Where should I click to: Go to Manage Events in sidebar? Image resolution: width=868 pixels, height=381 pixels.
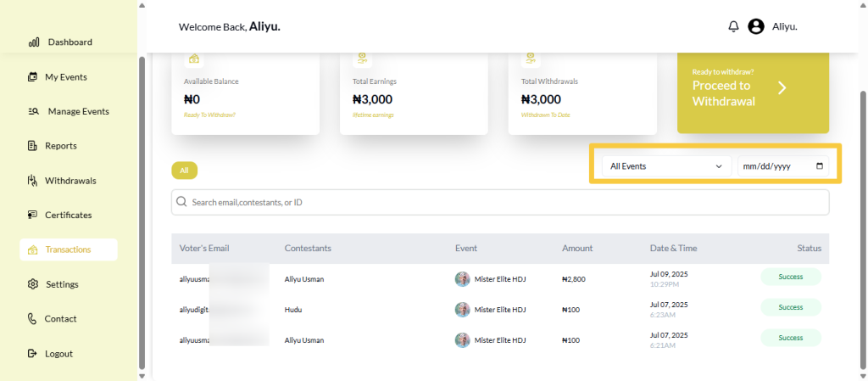point(78,111)
